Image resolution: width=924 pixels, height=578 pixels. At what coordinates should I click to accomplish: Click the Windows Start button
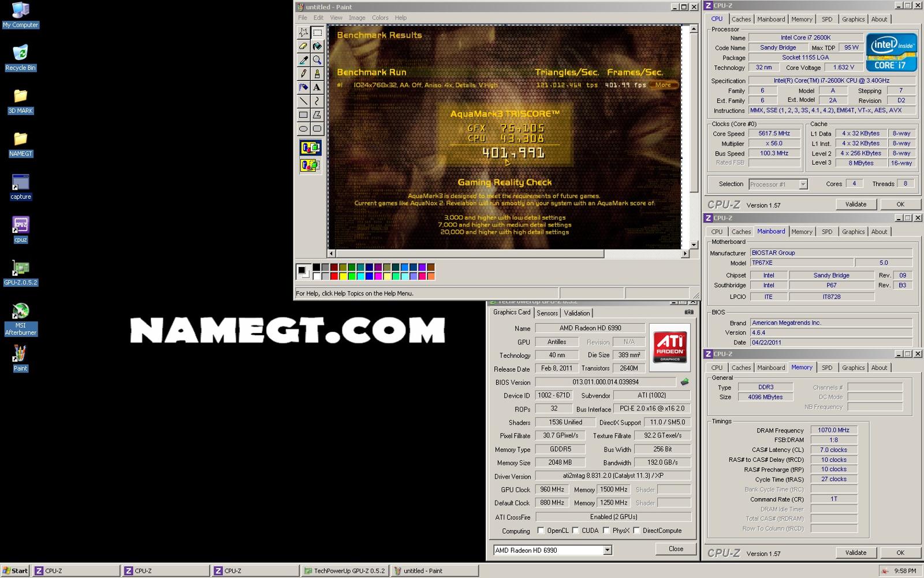[x=16, y=570]
